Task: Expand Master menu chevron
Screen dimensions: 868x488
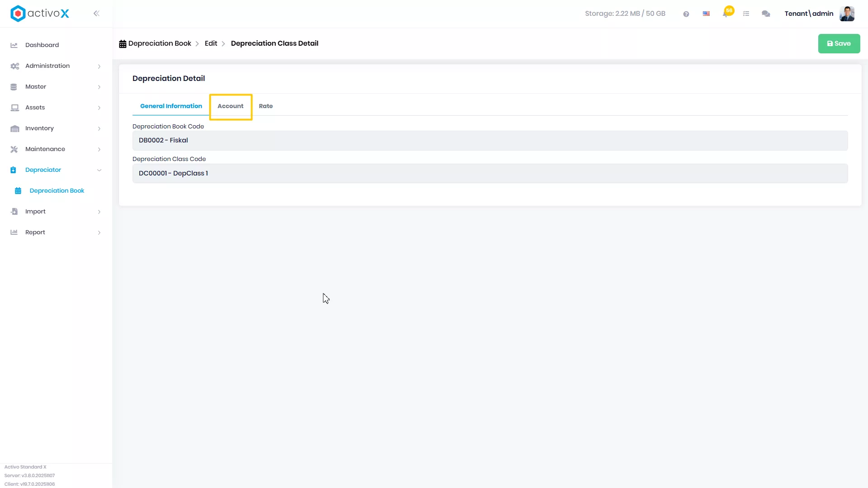Action: click(x=99, y=87)
